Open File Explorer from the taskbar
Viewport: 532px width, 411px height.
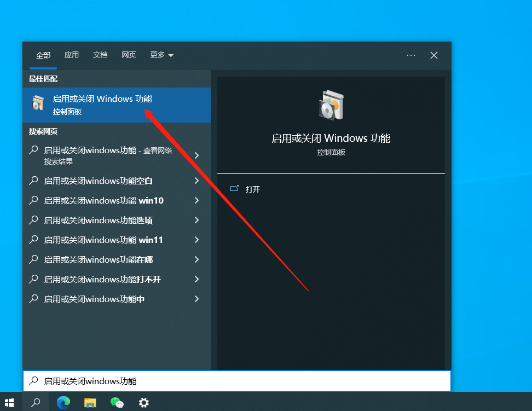tap(90, 403)
